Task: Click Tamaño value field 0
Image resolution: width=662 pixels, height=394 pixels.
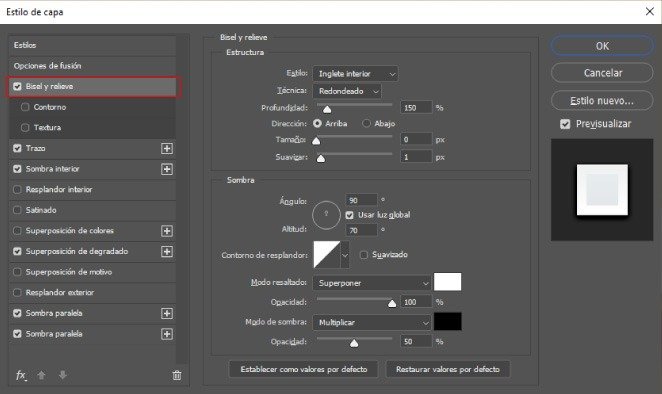Action: (x=416, y=139)
